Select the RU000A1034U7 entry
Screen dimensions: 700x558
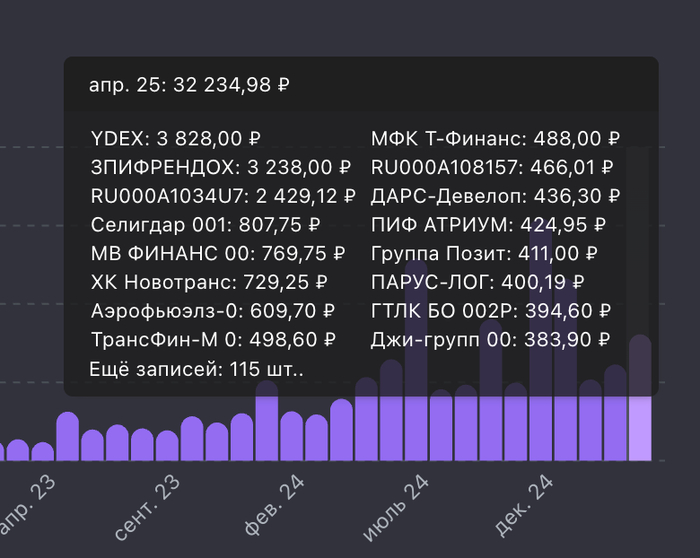pyautogui.click(x=222, y=196)
